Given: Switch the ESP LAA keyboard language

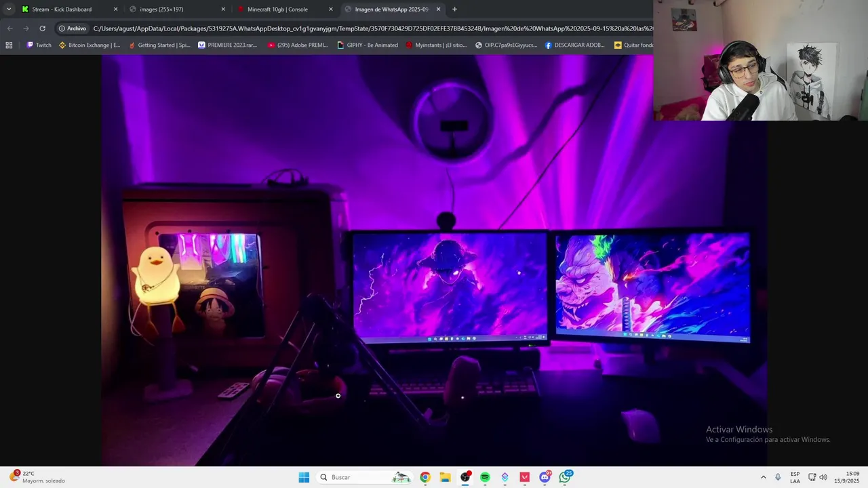Looking at the screenshot, I should tap(795, 477).
